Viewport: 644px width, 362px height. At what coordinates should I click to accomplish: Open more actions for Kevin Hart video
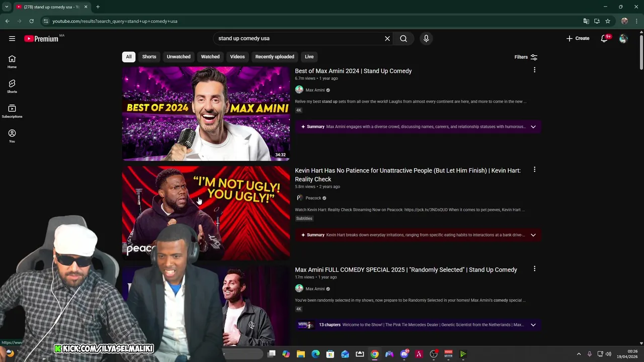[x=534, y=169]
